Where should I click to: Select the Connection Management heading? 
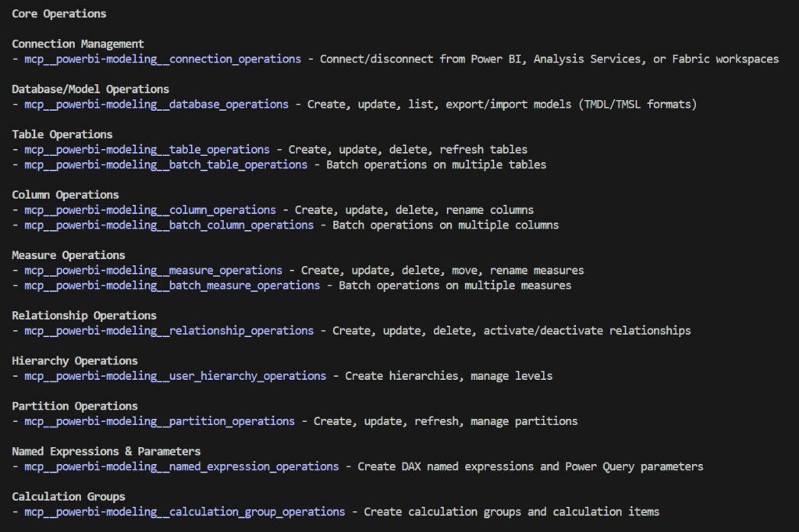[x=76, y=44]
